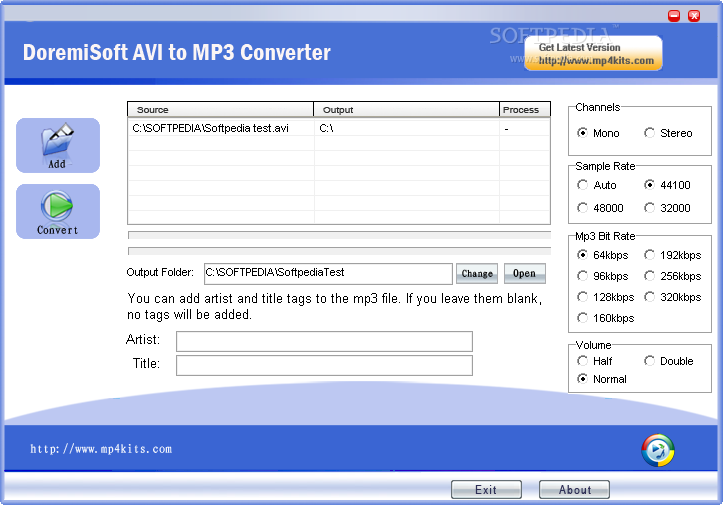Click the C:\ output cell

[x=407, y=128]
